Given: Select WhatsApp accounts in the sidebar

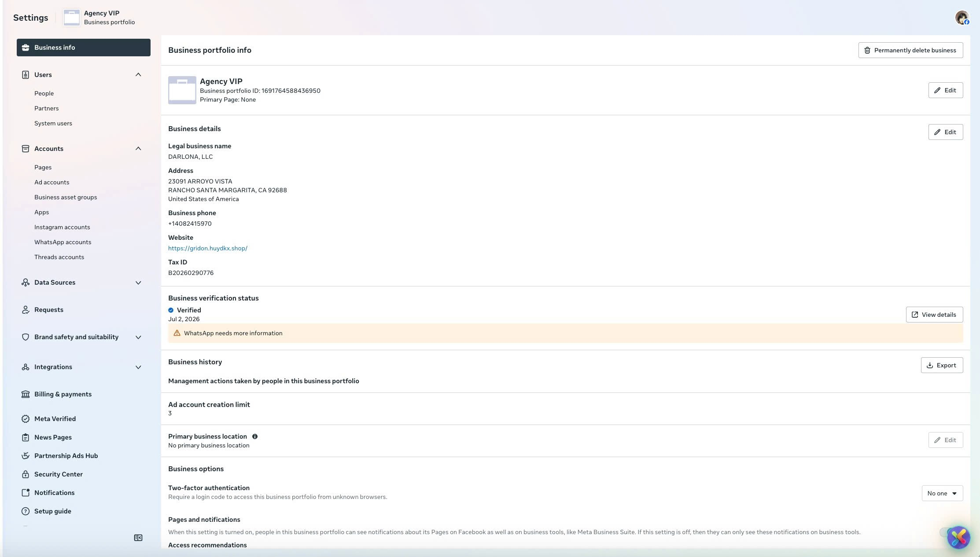Looking at the screenshot, I should pyautogui.click(x=63, y=242).
